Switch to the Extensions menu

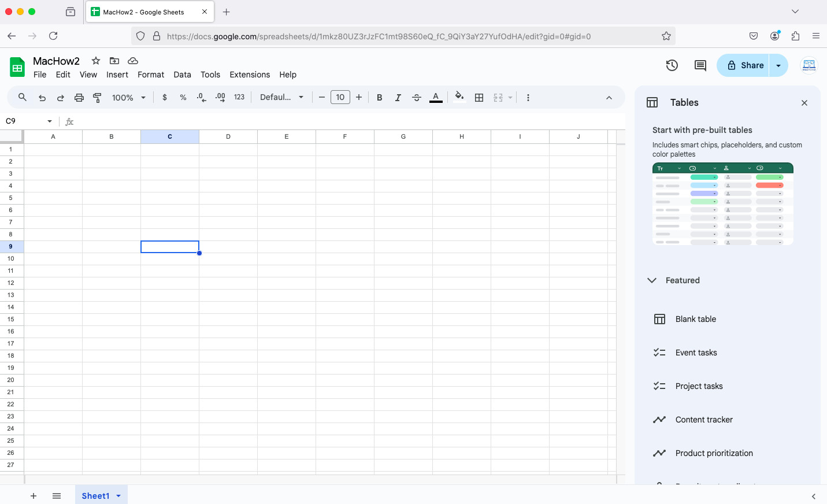click(249, 75)
